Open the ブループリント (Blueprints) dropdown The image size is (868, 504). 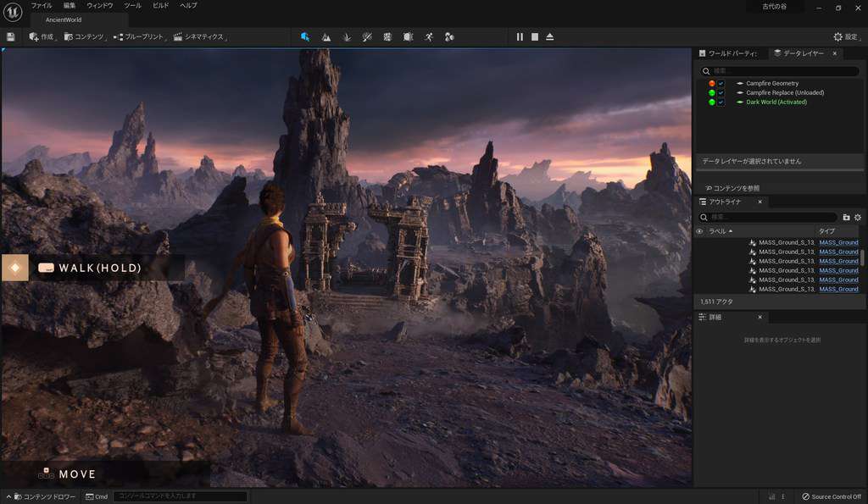click(x=140, y=37)
